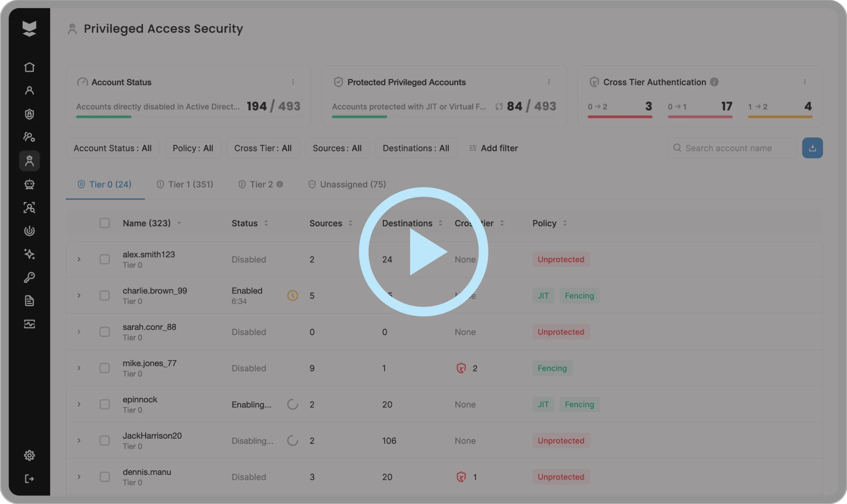
Task: Open the Account Status filter dropdown
Action: tap(112, 148)
